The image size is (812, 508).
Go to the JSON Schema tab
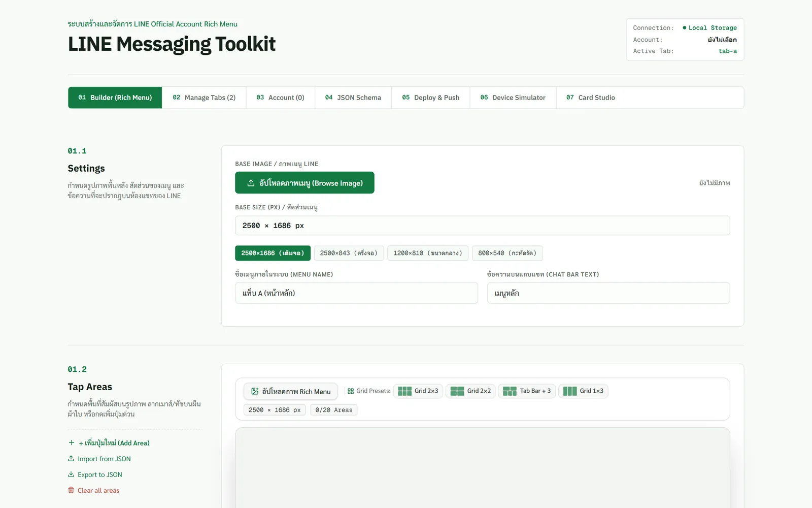coord(353,98)
